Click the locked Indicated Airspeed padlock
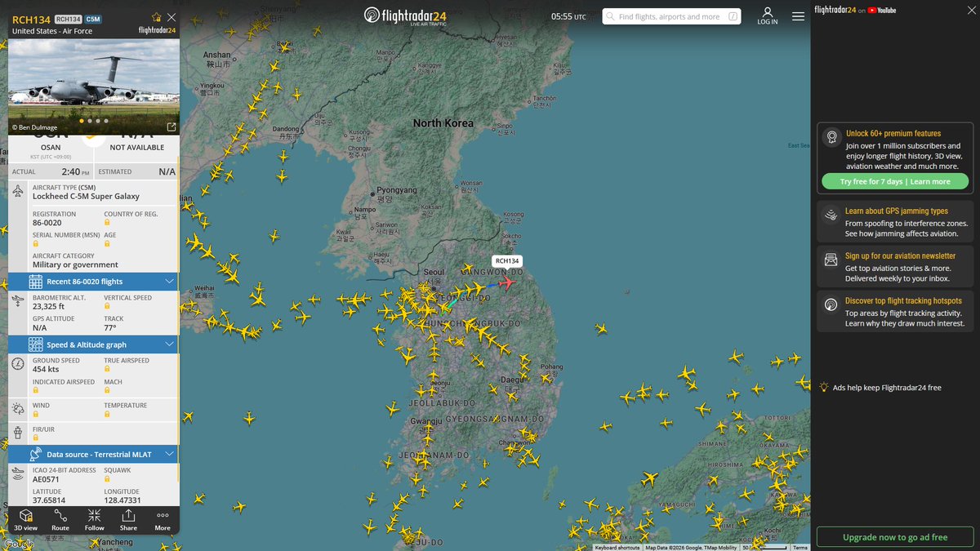Image resolution: width=980 pixels, height=551 pixels. (x=36, y=392)
